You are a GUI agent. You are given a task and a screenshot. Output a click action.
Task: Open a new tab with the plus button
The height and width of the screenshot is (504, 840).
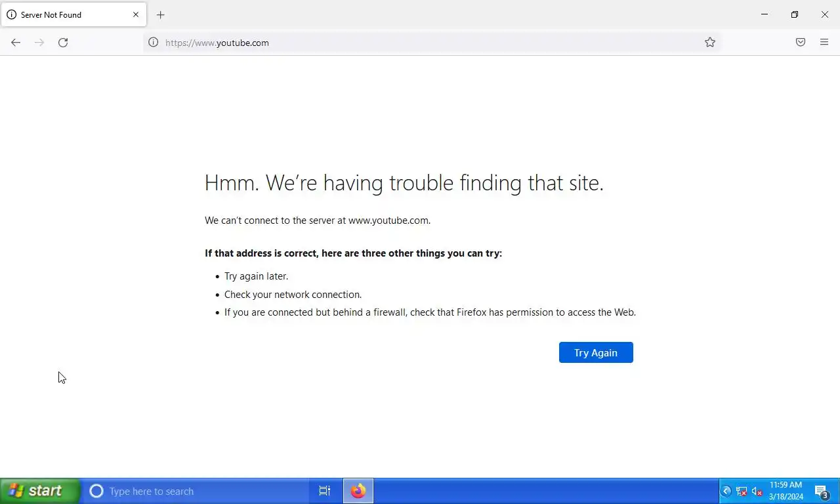coord(161,14)
